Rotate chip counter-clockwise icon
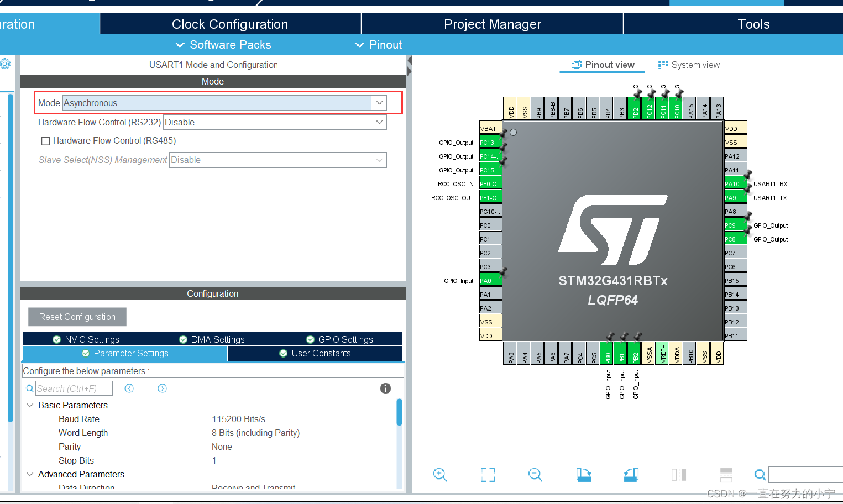Viewport: 843px width, 504px height. pyautogui.click(x=631, y=475)
